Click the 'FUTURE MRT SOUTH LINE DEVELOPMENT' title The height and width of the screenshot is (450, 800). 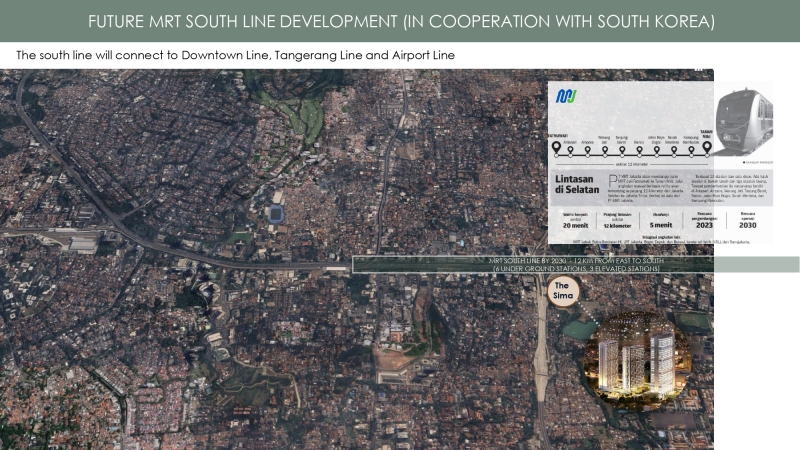coord(401,21)
